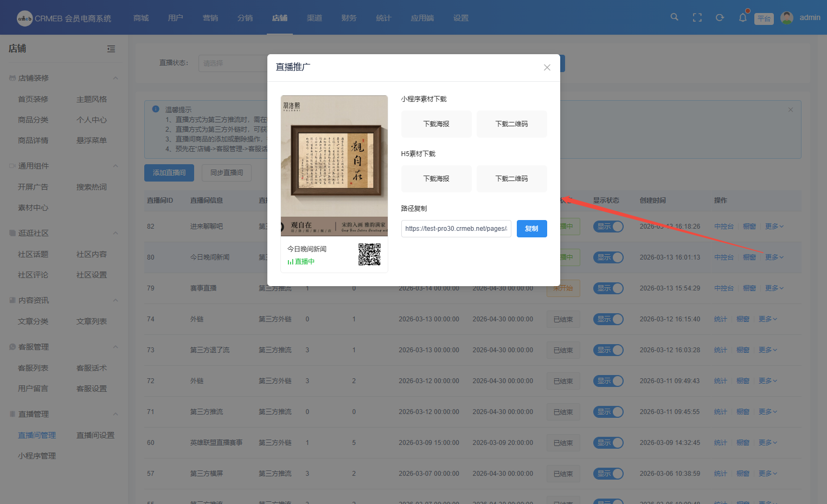Collapse the 直播管理 sidebar section
827x504 pixels.
(x=116, y=414)
